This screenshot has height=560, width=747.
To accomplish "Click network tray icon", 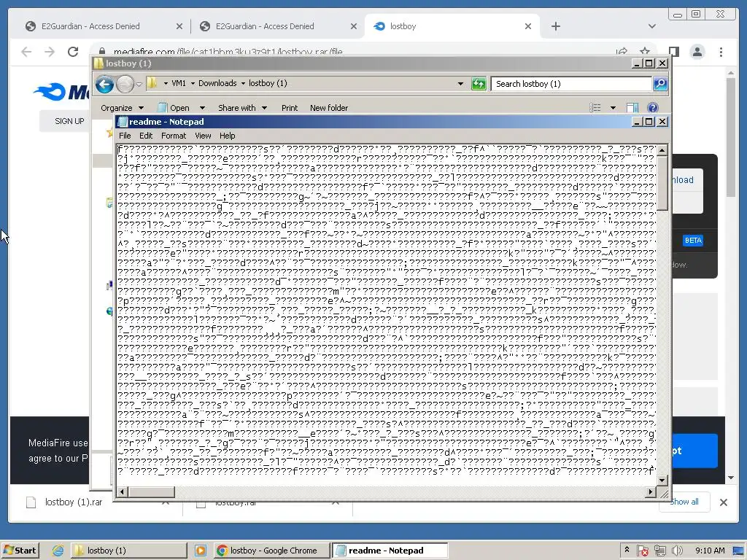I will (659, 551).
